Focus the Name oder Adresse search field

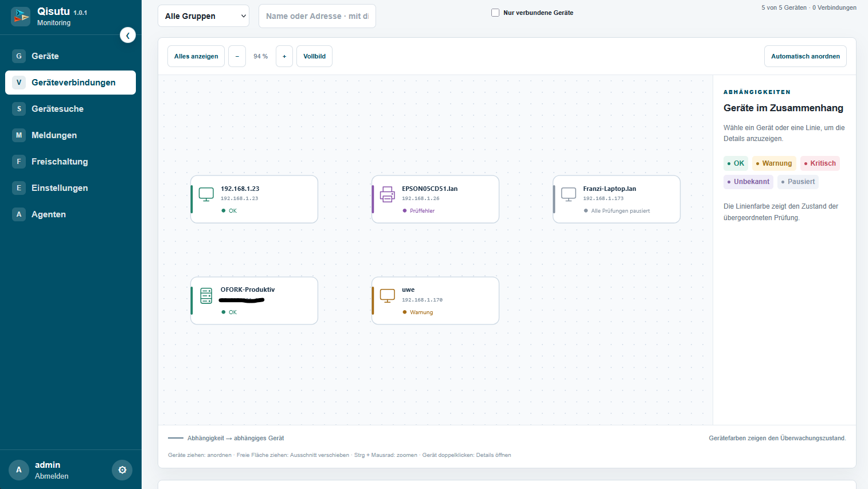(317, 16)
